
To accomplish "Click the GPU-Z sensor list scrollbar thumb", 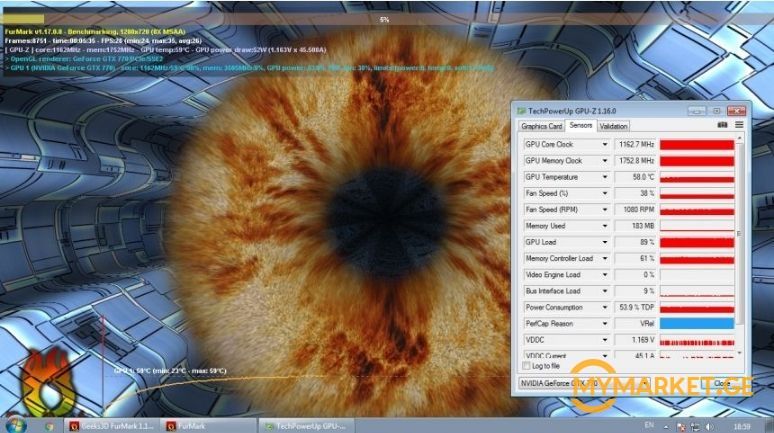I will pos(739,234).
